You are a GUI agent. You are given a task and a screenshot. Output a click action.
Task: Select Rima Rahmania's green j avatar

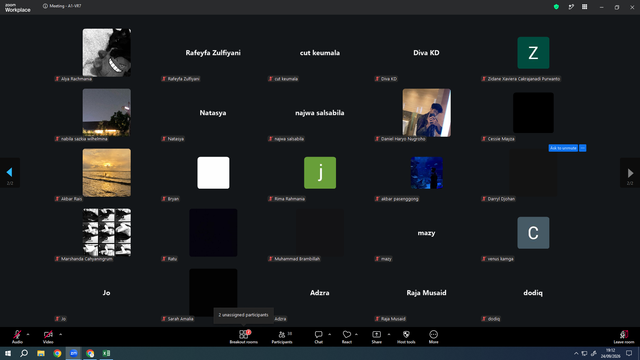(x=320, y=173)
